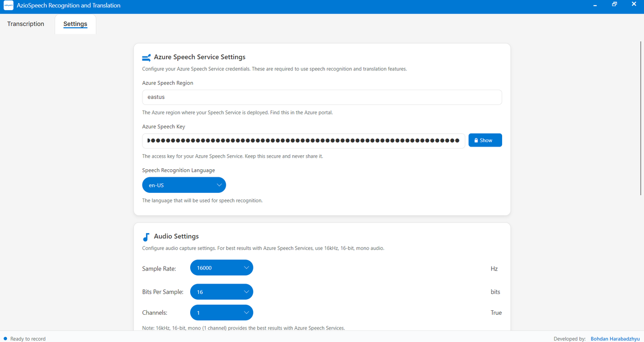Switch to the Transcription tab

pyautogui.click(x=26, y=24)
